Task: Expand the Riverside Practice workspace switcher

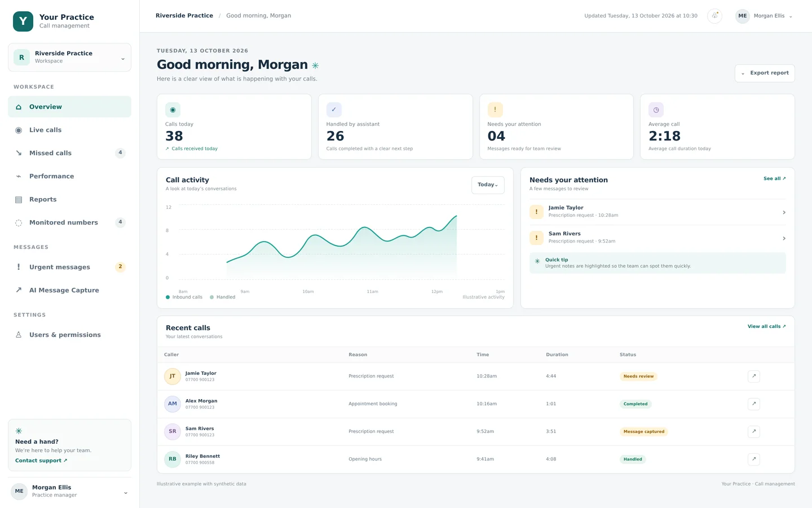Action: (x=69, y=58)
